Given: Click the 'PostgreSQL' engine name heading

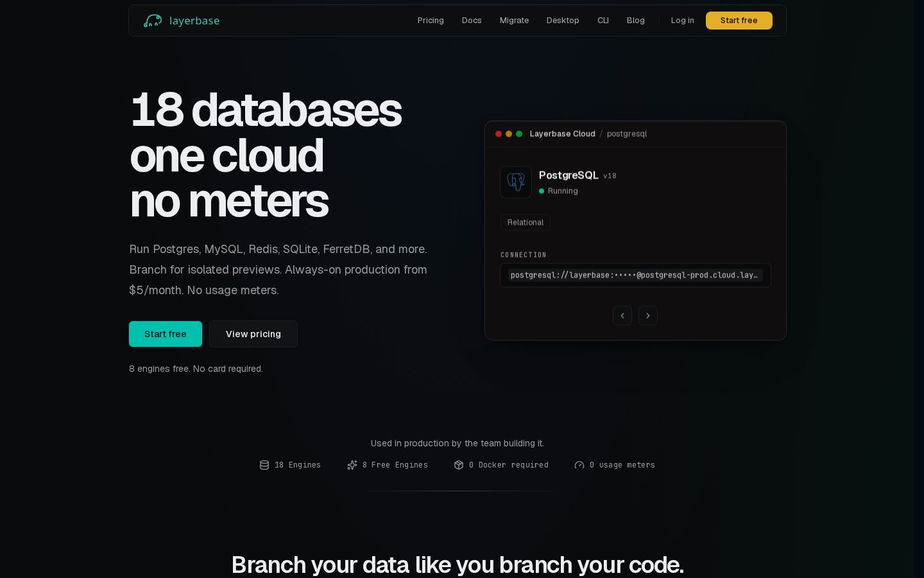Looking at the screenshot, I should tap(569, 175).
